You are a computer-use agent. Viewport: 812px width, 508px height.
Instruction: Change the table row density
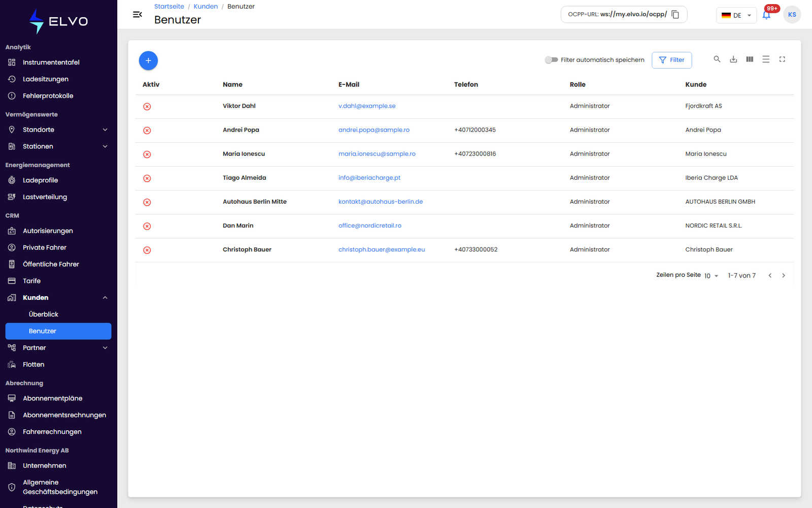click(766, 59)
